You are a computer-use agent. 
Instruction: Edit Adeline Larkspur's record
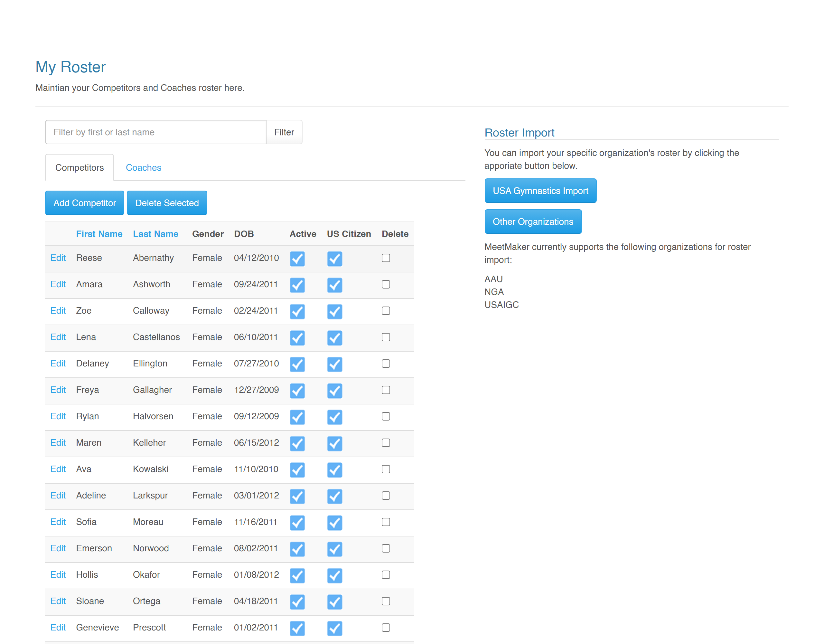(58, 496)
